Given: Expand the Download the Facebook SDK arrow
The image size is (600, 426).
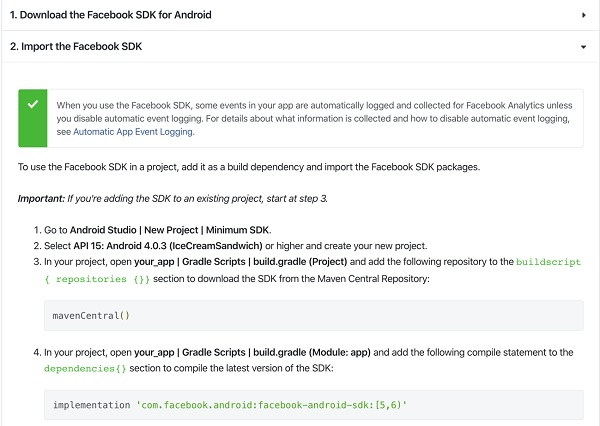Looking at the screenshot, I should pyautogui.click(x=583, y=15).
